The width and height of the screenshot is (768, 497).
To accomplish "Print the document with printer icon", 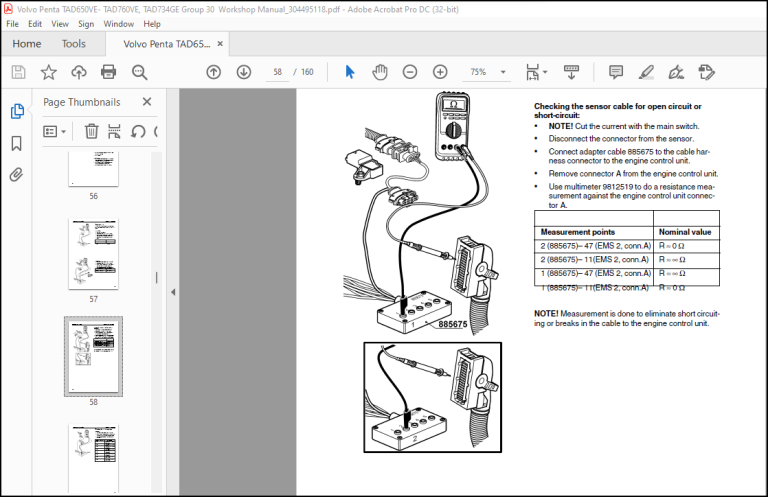I will tap(108, 72).
